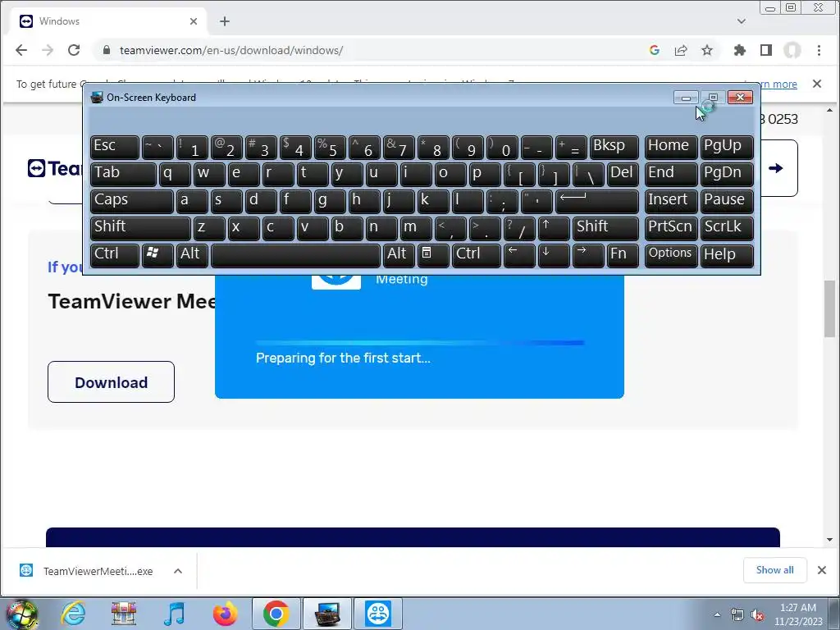Viewport: 840px width, 630px height.
Task: Bookmark this page with the star icon
Action: click(x=707, y=50)
